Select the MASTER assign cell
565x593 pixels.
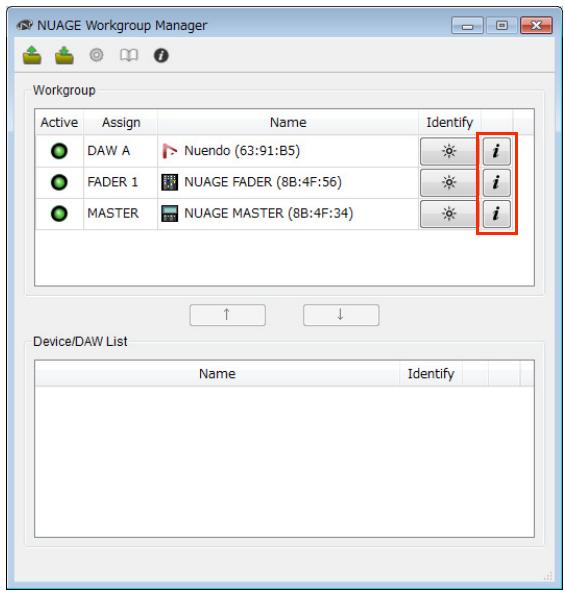click(x=120, y=214)
